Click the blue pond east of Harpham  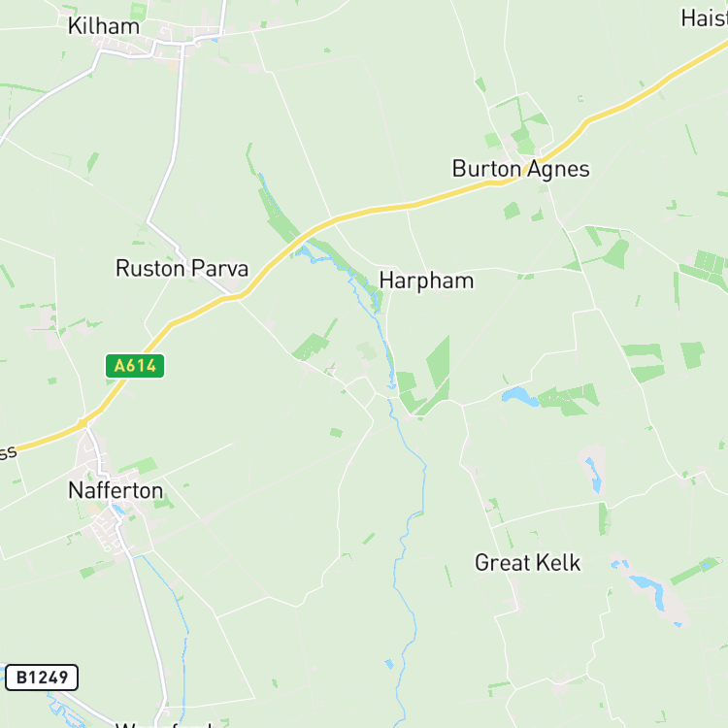point(520,396)
